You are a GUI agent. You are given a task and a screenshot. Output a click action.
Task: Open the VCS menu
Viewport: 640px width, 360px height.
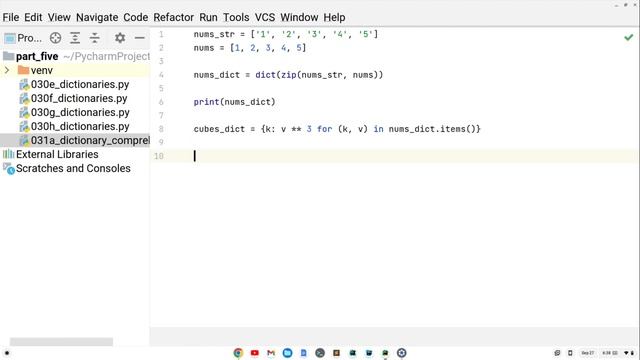pyautogui.click(x=264, y=18)
